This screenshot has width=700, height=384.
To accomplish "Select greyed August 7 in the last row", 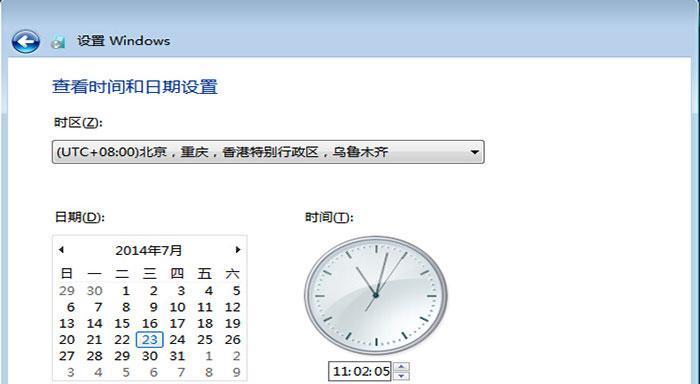I will tap(181, 372).
